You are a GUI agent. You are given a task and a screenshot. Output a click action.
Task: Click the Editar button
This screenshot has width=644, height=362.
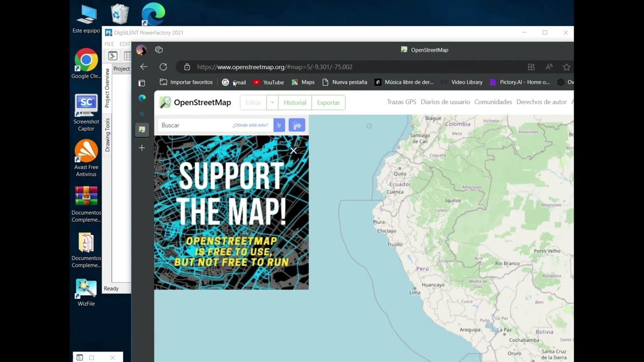(x=253, y=103)
